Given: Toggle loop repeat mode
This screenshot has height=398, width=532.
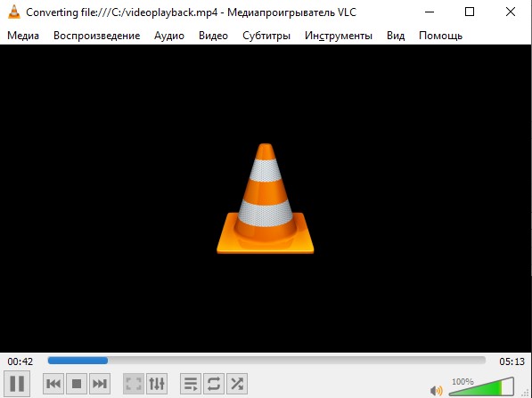Looking at the screenshot, I should pos(214,384).
